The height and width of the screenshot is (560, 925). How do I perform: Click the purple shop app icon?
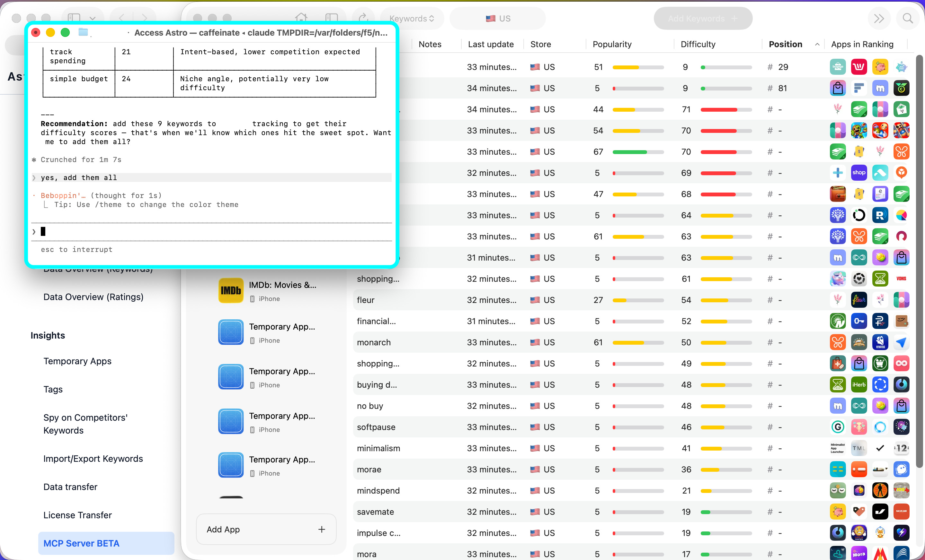tap(858, 173)
